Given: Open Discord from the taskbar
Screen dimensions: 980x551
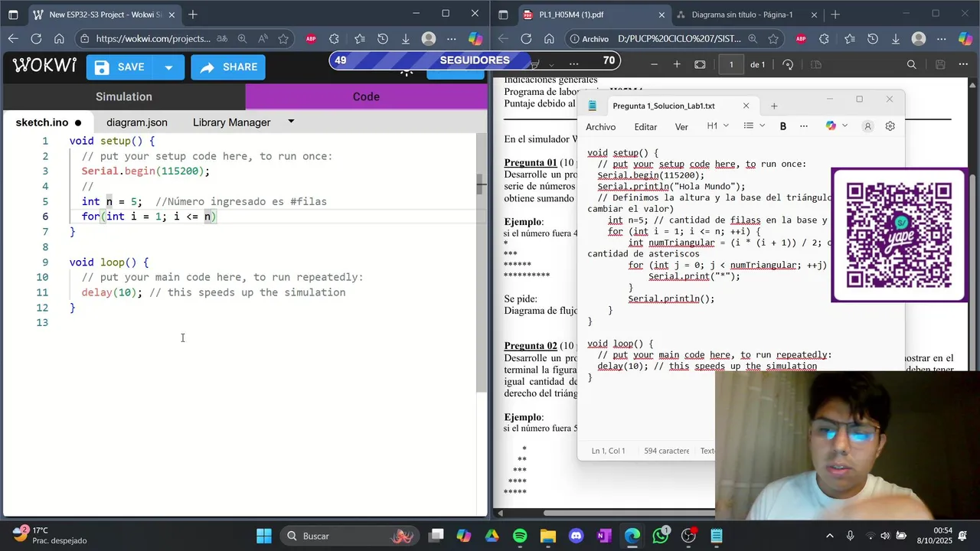Looking at the screenshot, I should tap(576, 536).
